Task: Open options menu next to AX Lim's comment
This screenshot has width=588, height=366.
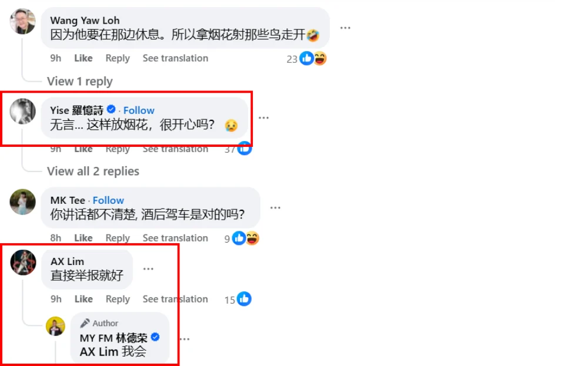Action: click(x=148, y=268)
